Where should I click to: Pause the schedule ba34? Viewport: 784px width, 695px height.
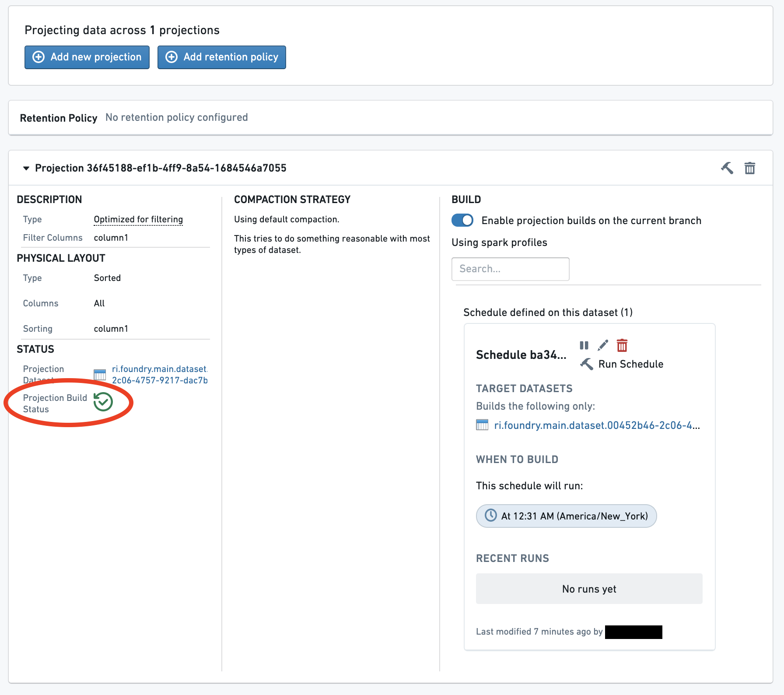point(584,345)
